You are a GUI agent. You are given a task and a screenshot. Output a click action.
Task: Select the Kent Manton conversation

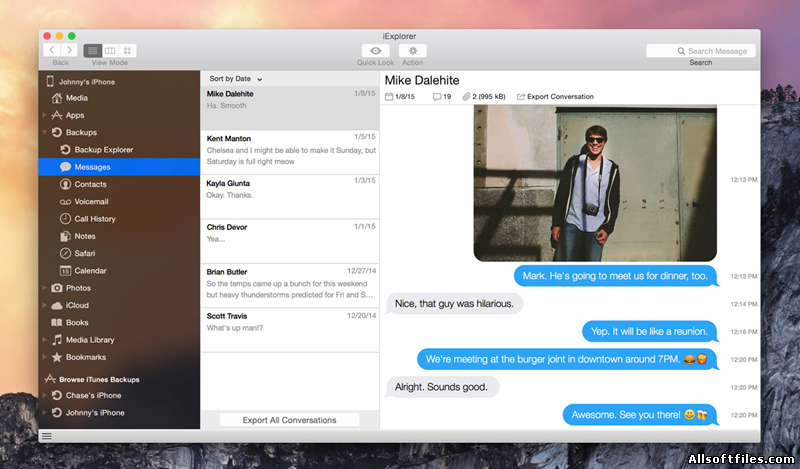tap(290, 151)
